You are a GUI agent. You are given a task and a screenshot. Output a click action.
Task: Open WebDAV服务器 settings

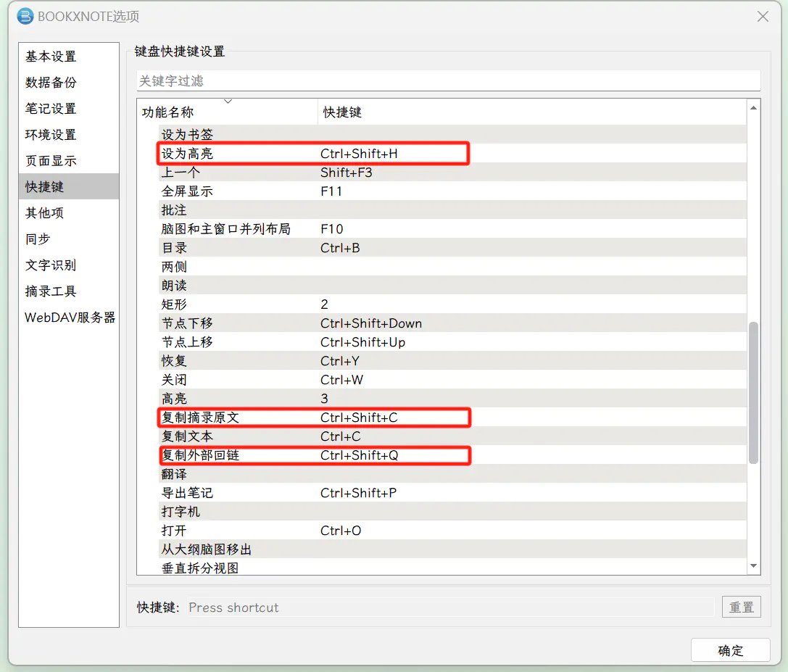click(x=68, y=318)
